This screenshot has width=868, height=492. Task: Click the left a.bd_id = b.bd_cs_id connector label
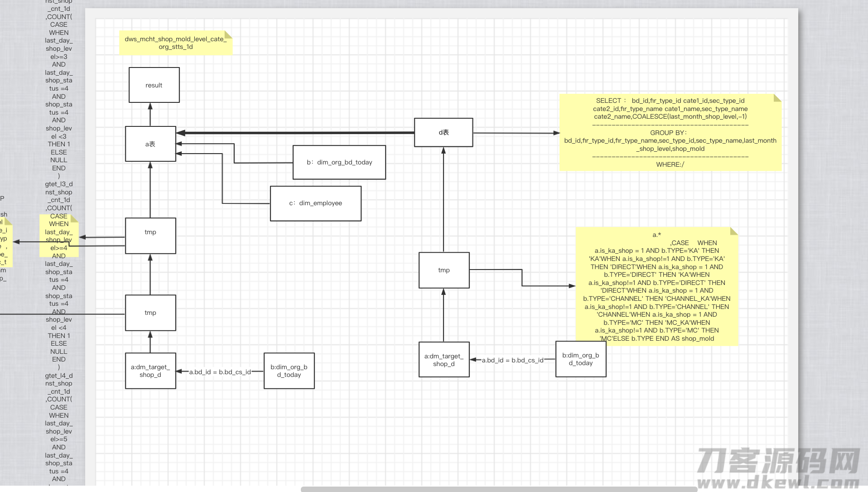[220, 372]
